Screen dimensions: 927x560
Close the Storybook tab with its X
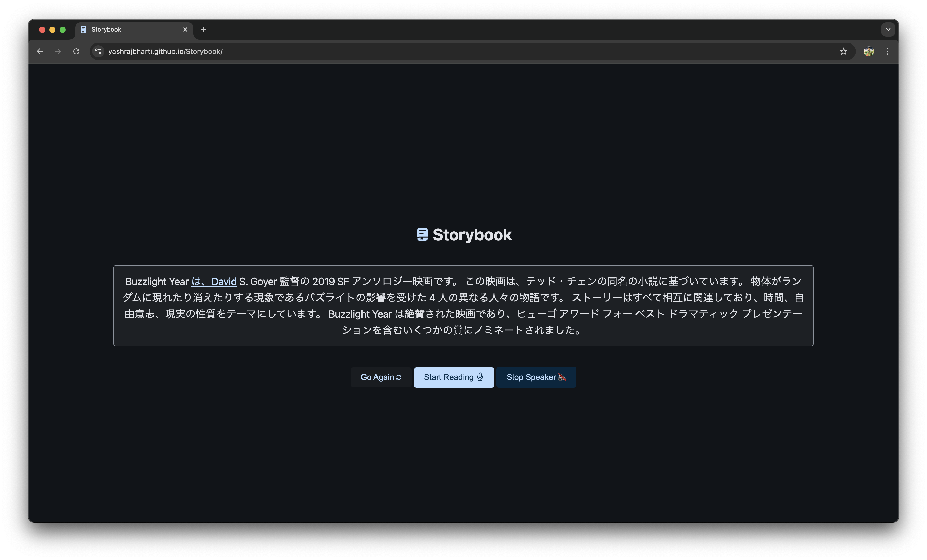tap(185, 29)
